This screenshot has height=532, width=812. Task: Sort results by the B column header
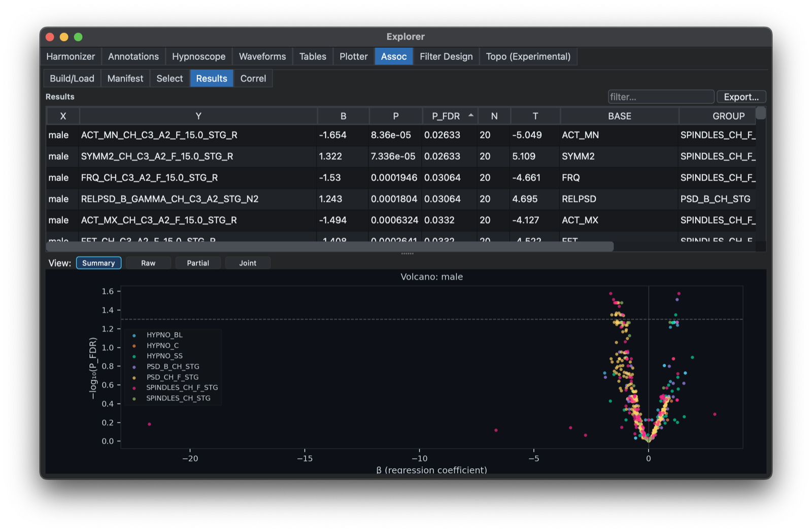pyautogui.click(x=343, y=116)
